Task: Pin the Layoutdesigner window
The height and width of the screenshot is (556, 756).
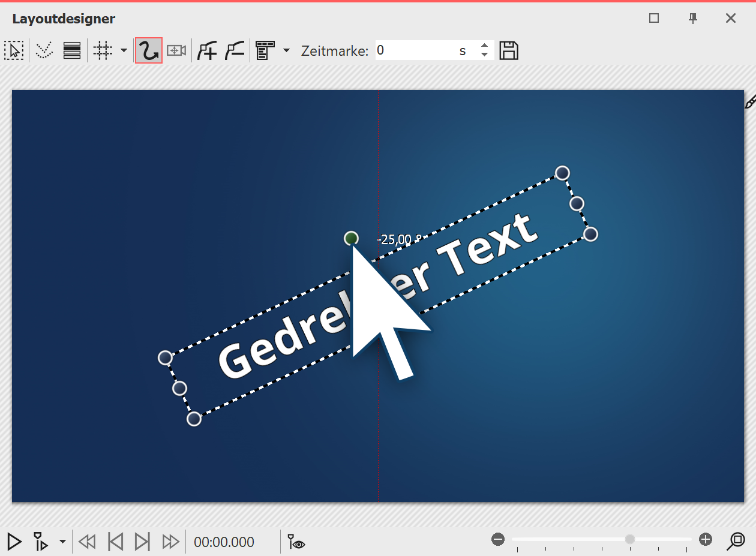Action: (x=692, y=19)
